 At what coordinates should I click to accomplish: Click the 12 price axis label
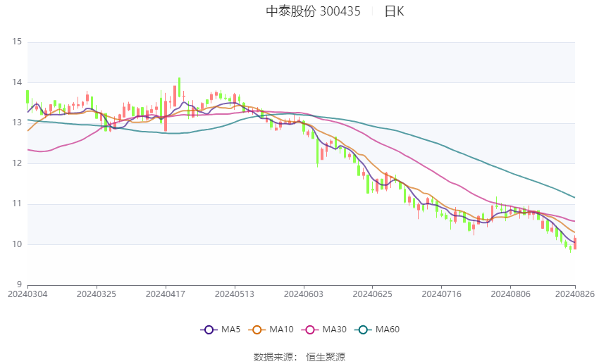[x=17, y=163]
